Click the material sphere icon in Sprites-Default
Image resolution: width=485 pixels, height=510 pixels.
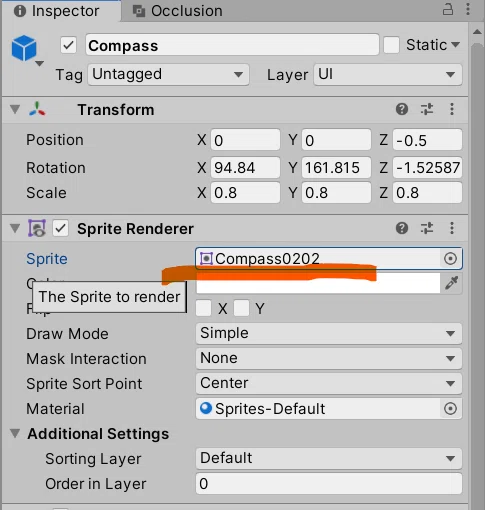click(206, 408)
